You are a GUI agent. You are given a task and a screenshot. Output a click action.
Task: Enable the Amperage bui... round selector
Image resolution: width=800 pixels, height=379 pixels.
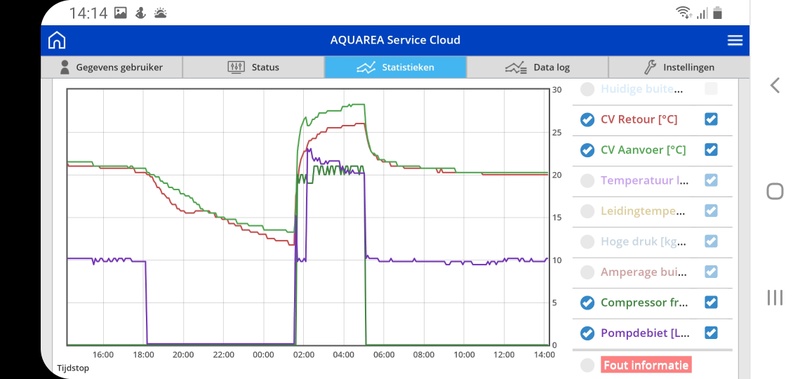[x=587, y=272]
